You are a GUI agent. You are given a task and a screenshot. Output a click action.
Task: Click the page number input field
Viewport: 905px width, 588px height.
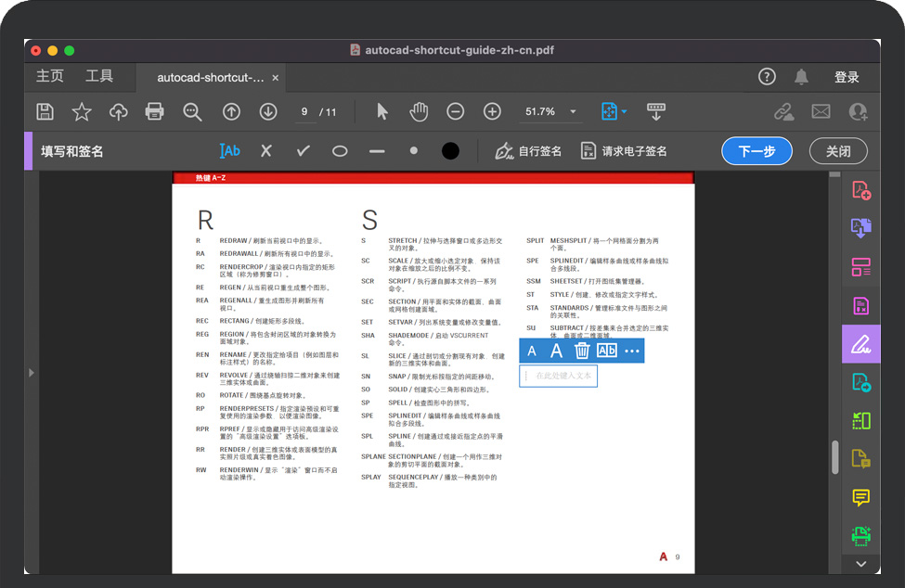(304, 112)
